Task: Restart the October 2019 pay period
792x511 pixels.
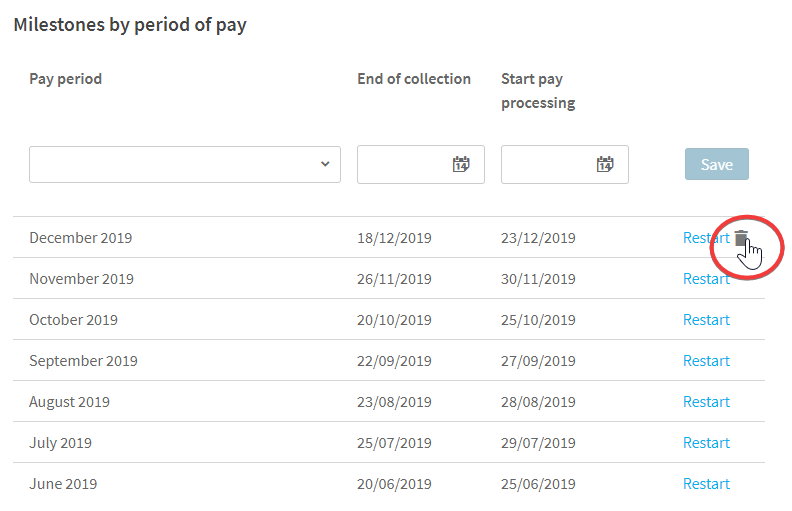Action: click(706, 320)
